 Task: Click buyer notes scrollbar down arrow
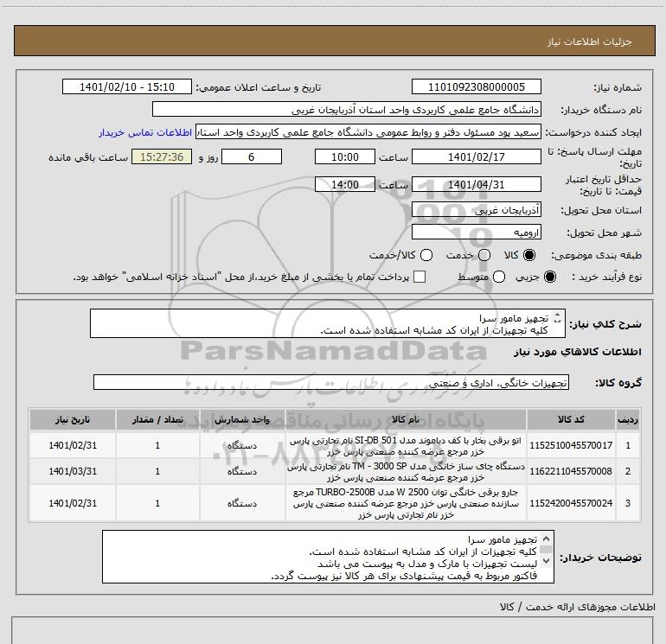[x=547, y=560]
